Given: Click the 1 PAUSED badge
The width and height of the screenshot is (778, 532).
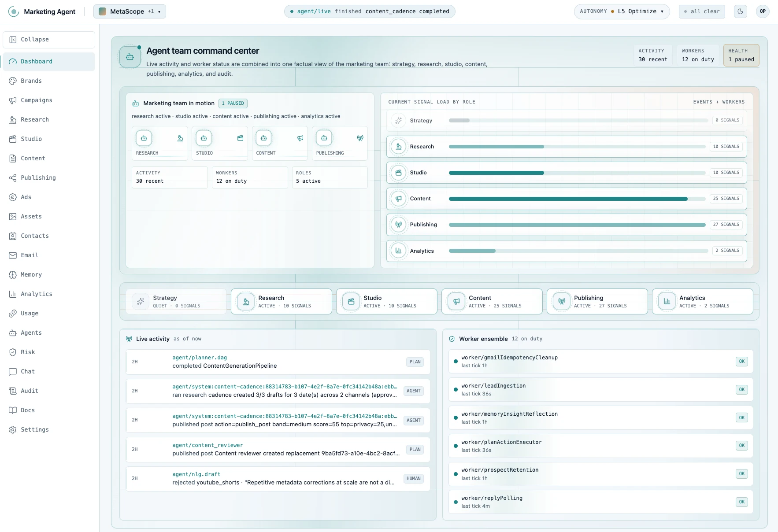Looking at the screenshot, I should click(x=233, y=103).
